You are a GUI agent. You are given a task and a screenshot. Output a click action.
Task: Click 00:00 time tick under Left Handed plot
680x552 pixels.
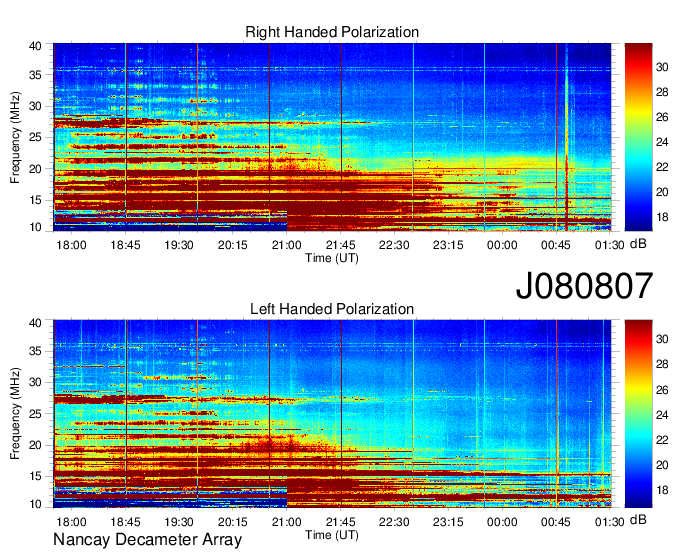pyautogui.click(x=502, y=522)
